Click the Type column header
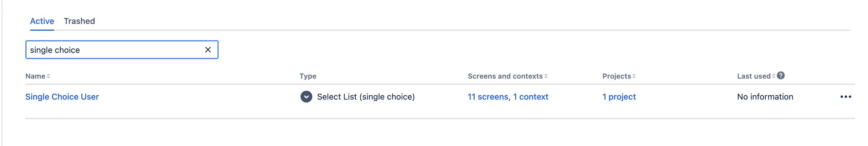Image resolution: width=868 pixels, height=146 pixels. (x=308, y=76)
